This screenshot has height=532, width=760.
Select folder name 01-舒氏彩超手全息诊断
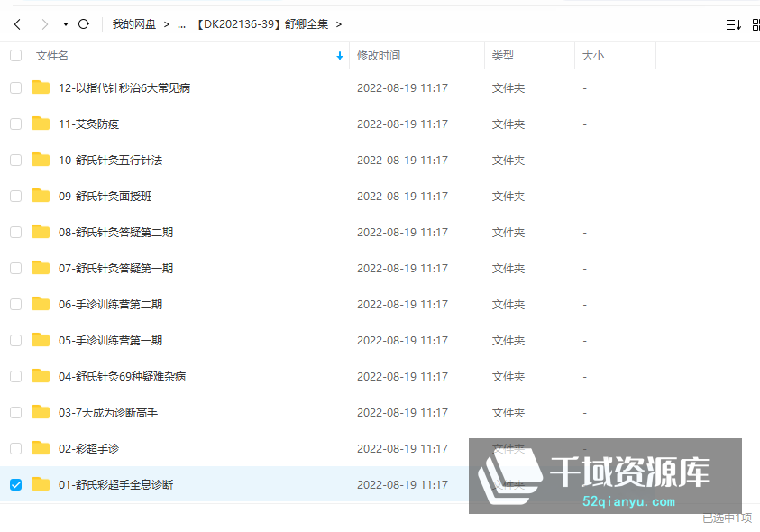[115, 484]
